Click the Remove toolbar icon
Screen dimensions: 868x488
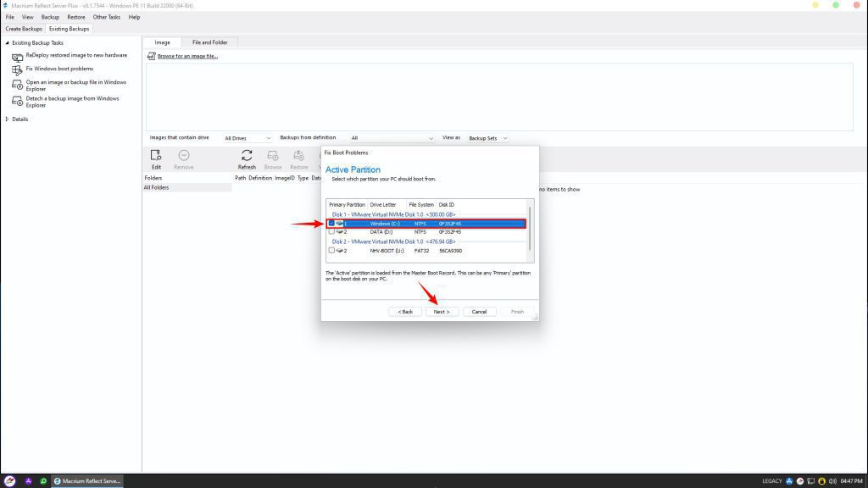(x=184, y=156)
